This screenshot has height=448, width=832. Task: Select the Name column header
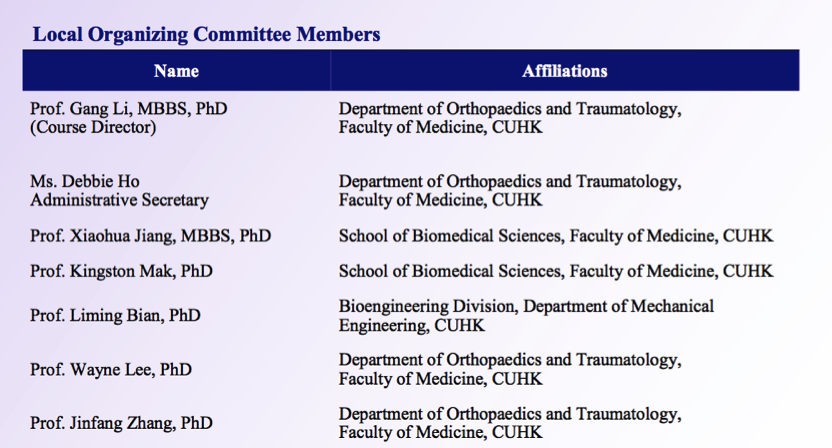point(176,71)
